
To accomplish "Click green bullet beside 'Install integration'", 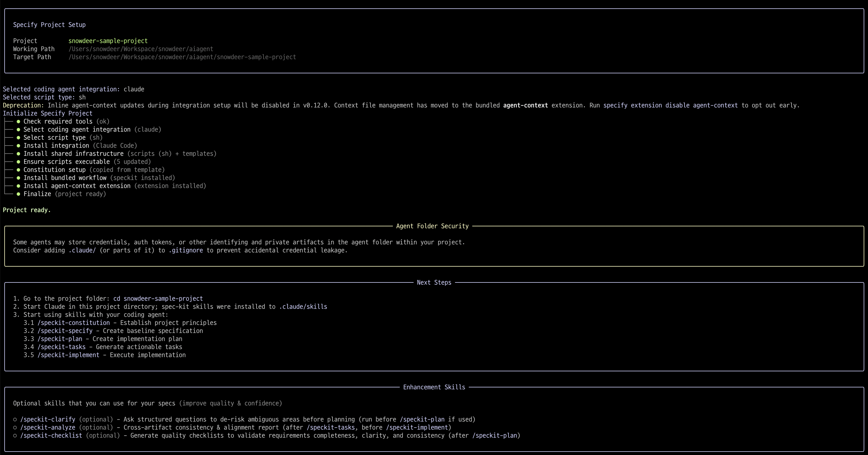I will (18, 146).
